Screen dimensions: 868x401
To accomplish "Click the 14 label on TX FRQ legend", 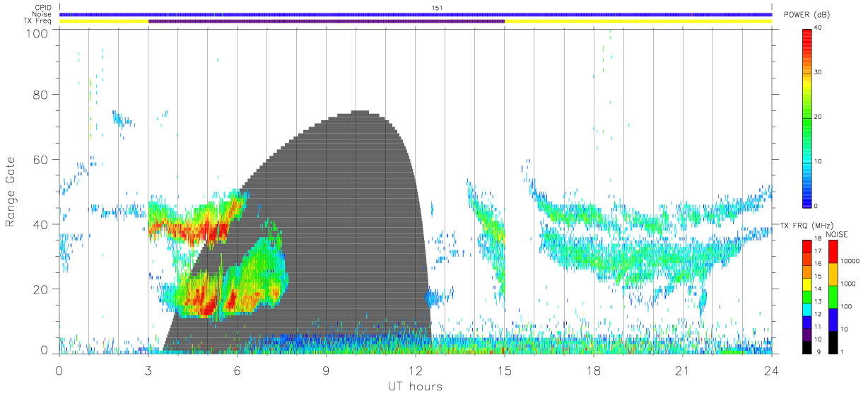I will 818,289.
